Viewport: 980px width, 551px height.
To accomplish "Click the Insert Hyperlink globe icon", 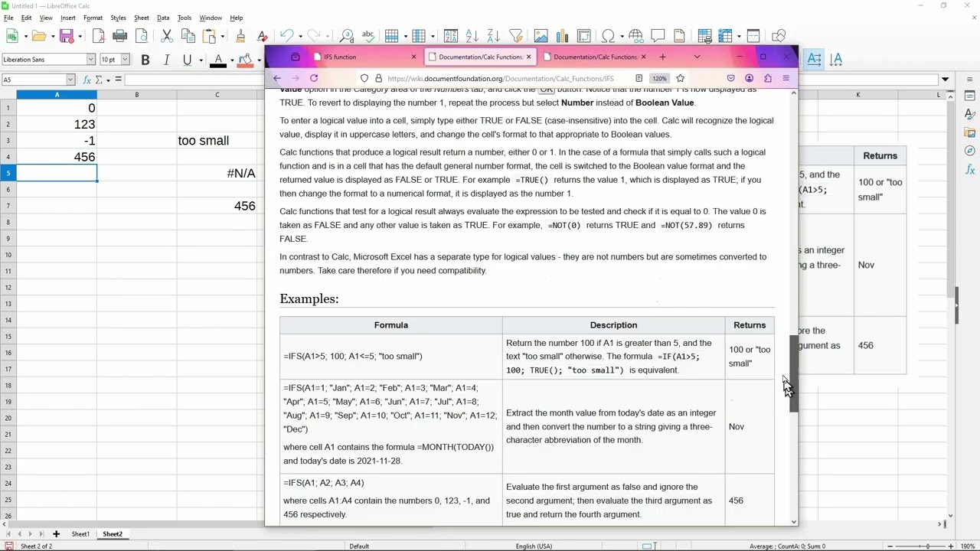I will tap(636, 36).
